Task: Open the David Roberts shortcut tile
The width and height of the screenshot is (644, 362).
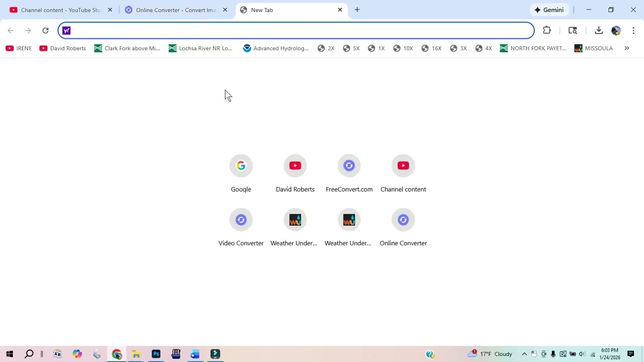Action: point(295,173)
